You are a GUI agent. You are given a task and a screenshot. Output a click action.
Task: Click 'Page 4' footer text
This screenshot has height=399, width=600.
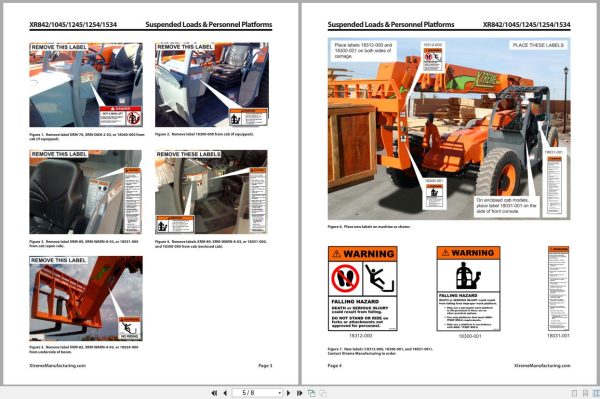[x=335, y=366]
